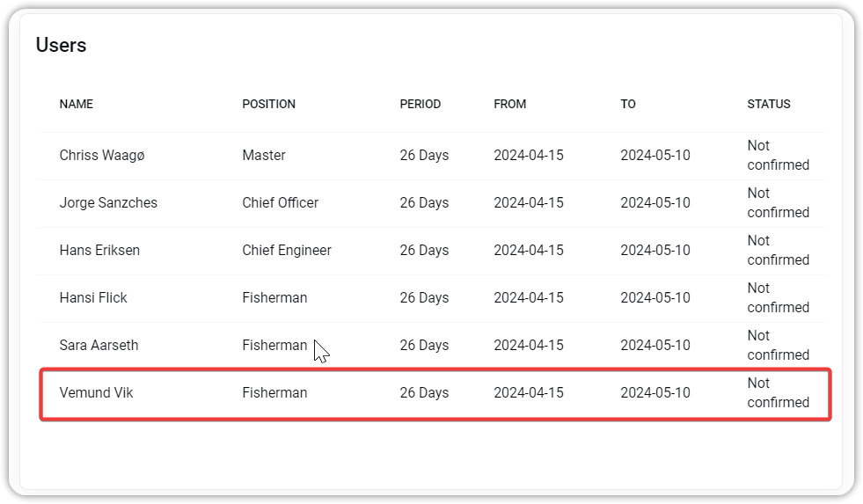This screenshot has width=863, height=504.
Task: Select Sara Aarseth row
Action: [431, 346]
